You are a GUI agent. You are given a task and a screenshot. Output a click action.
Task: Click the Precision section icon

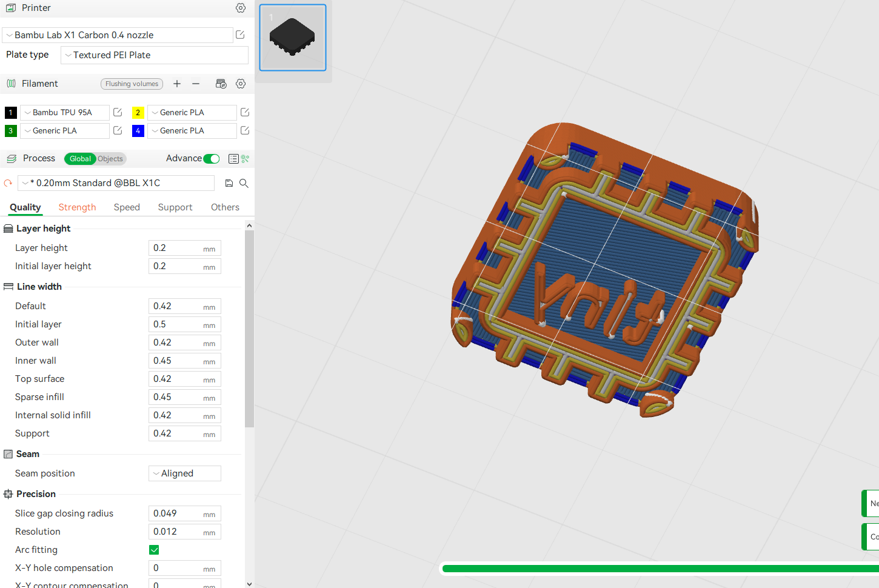tap(8, 494)
